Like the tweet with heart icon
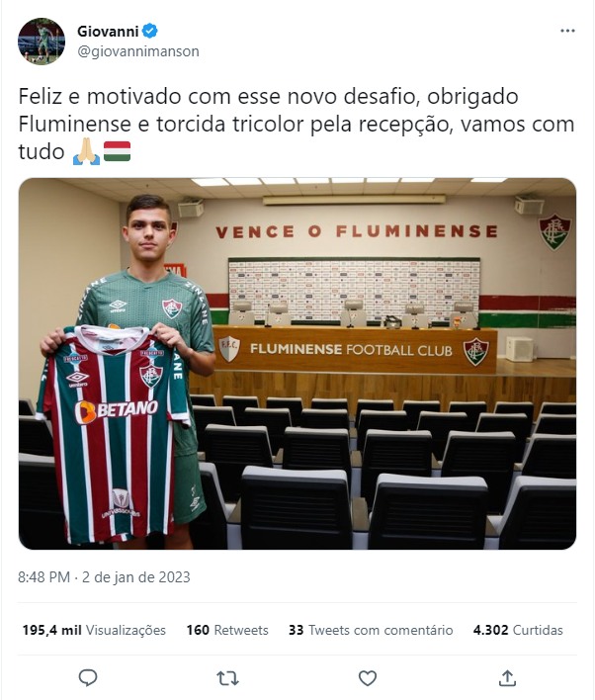 coord(368,678)
